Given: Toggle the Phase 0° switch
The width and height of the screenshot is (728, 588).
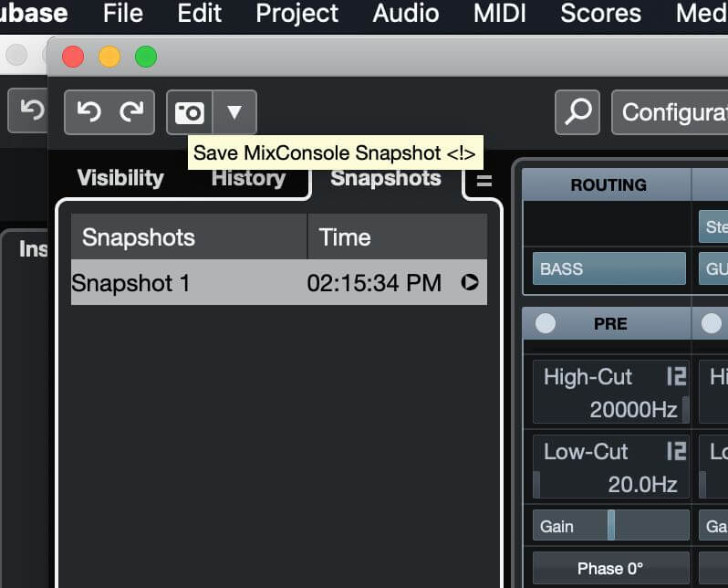Looking at the screenshot, I should [610, 568].
